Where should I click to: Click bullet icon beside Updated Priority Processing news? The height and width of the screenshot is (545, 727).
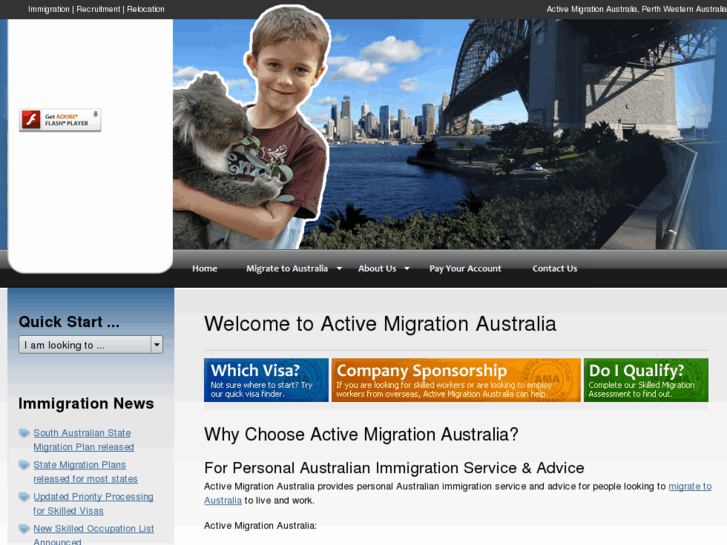click(24, 497)
